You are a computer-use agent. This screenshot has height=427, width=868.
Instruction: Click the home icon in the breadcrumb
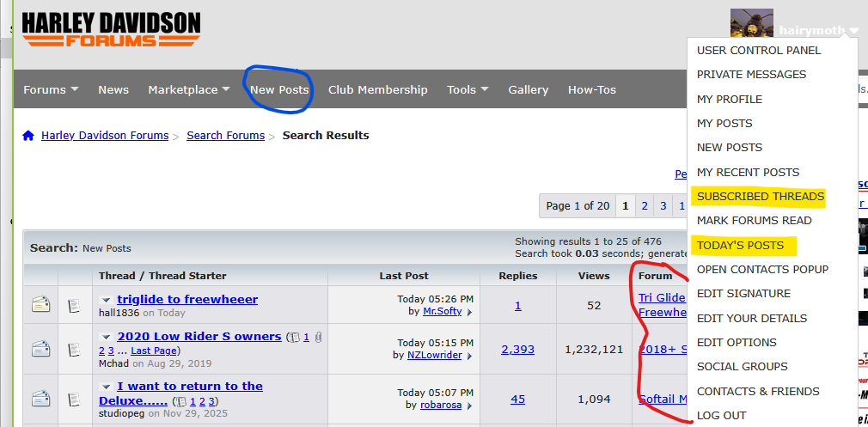[28, 136]
